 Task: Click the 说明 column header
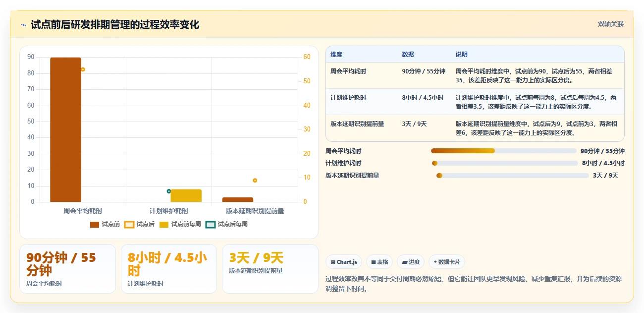tap(462, 55)
